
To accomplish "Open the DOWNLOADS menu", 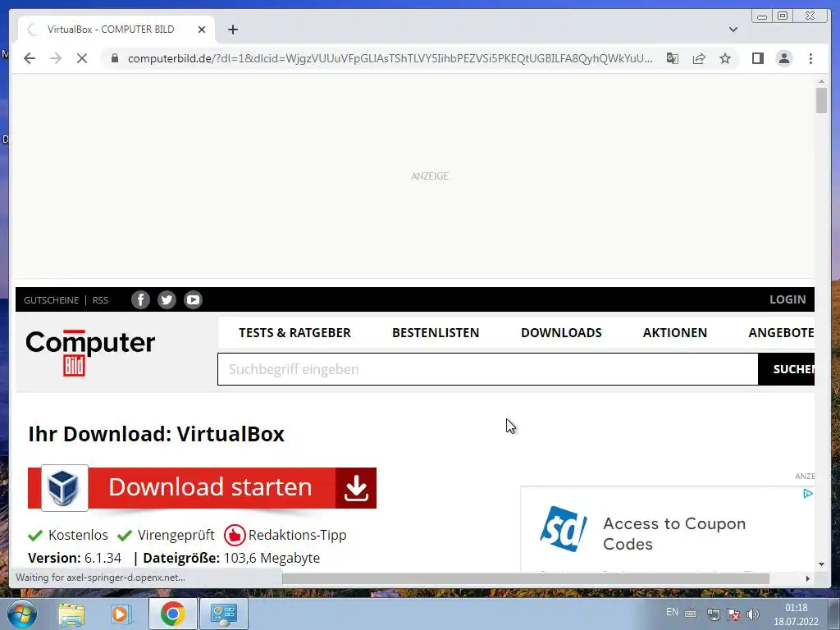I will (x=561, y=333).
